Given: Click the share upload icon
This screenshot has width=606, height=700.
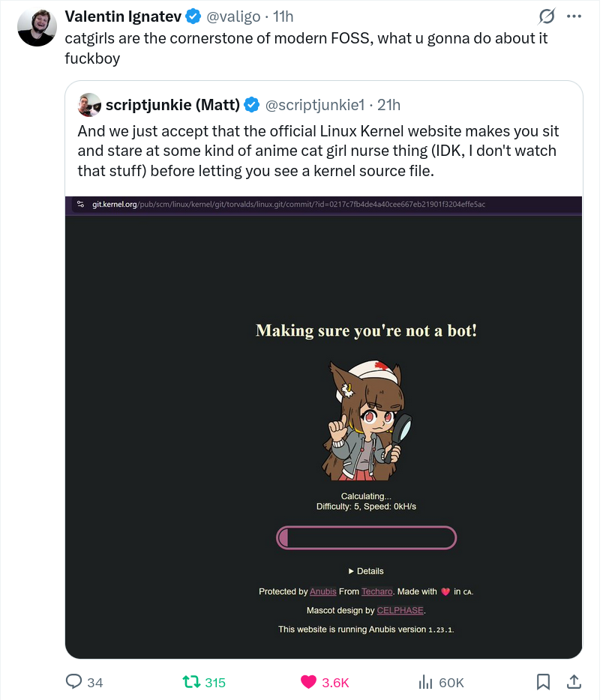Looking at the screenshot, I should [x=574, y=682].
